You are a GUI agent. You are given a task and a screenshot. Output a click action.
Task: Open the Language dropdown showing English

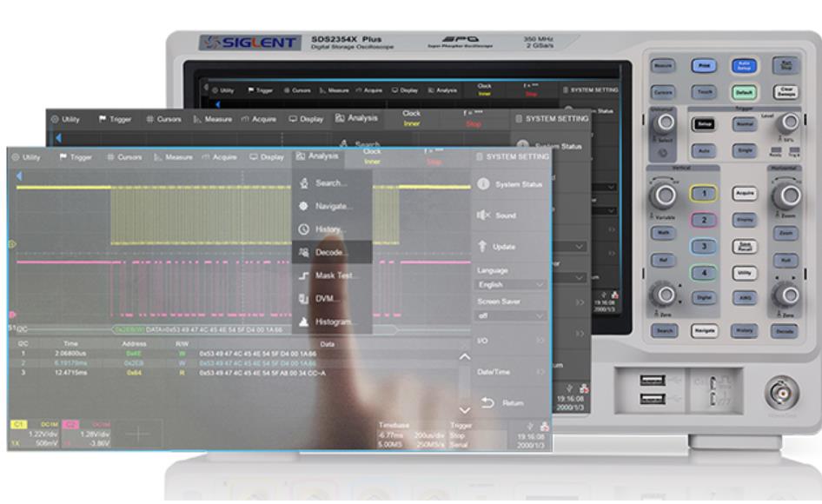[x=511, y=284]
